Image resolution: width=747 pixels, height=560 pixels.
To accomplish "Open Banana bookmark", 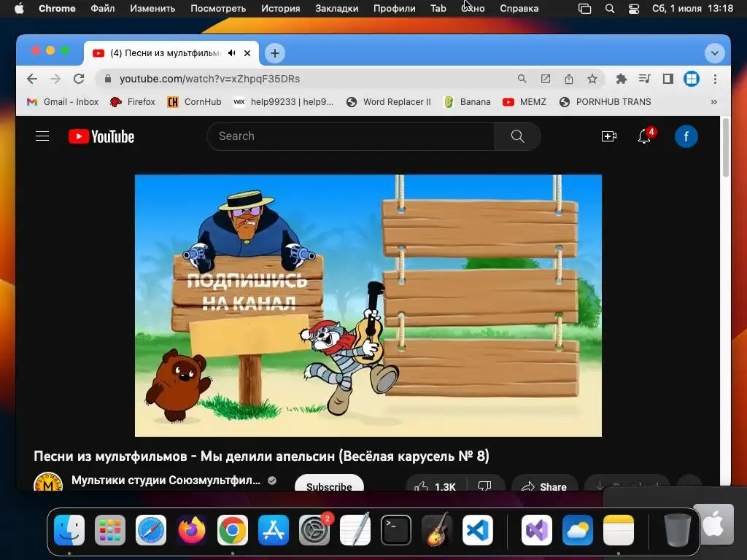I will pyautogui.click(x=467, y=102).
